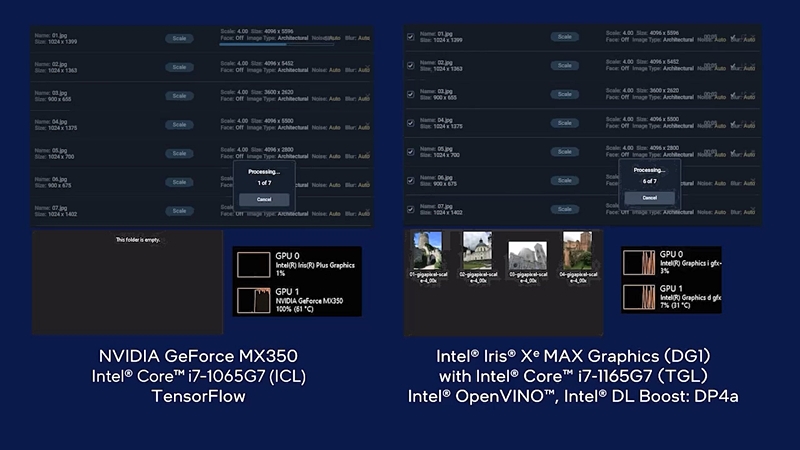The width and height of the screenshot is (800, 450).
Task: Toggle 05.jpg checkbox in Intel panel
Action: click(x=410, y=152)
